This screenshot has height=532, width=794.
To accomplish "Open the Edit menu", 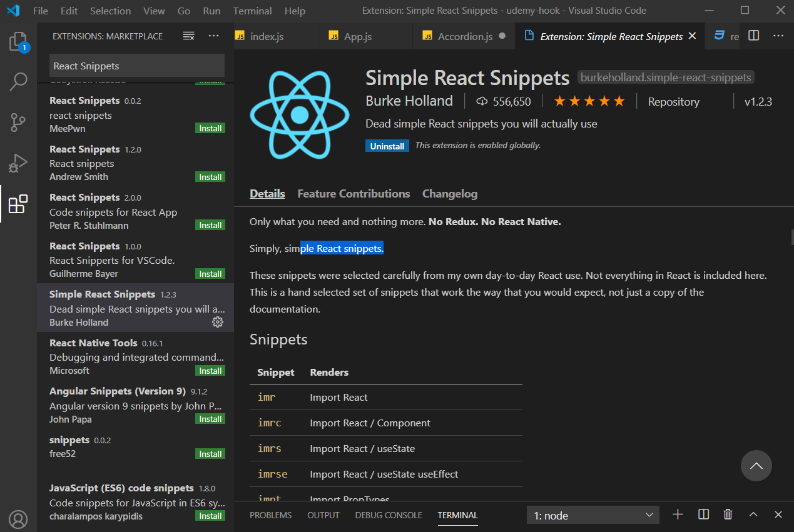I will click(69, 11).
